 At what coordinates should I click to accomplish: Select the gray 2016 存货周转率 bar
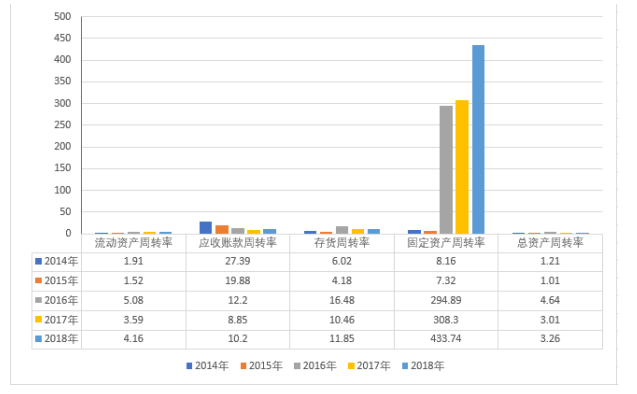click(x=342, y=230)
